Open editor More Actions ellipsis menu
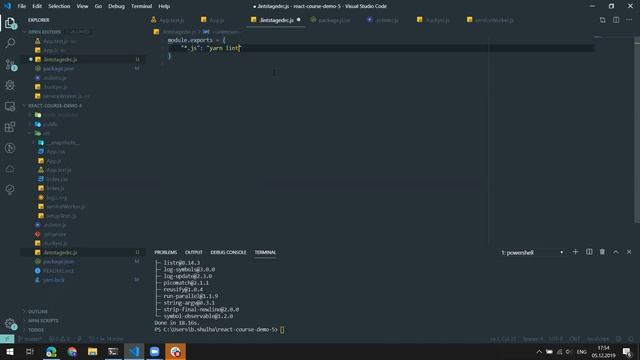640x360 pixels. 629,20
